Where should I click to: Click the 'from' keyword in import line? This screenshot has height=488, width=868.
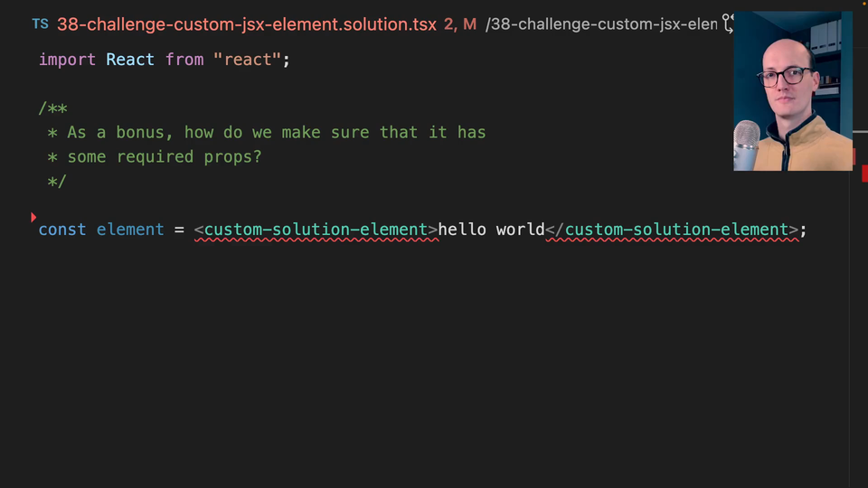(184, 60)
